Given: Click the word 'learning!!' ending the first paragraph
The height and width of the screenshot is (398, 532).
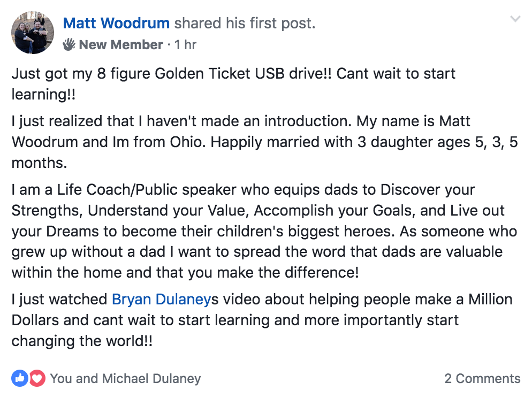Looking at the screenshot, I should pyautogui.click(x=43, y=94).
